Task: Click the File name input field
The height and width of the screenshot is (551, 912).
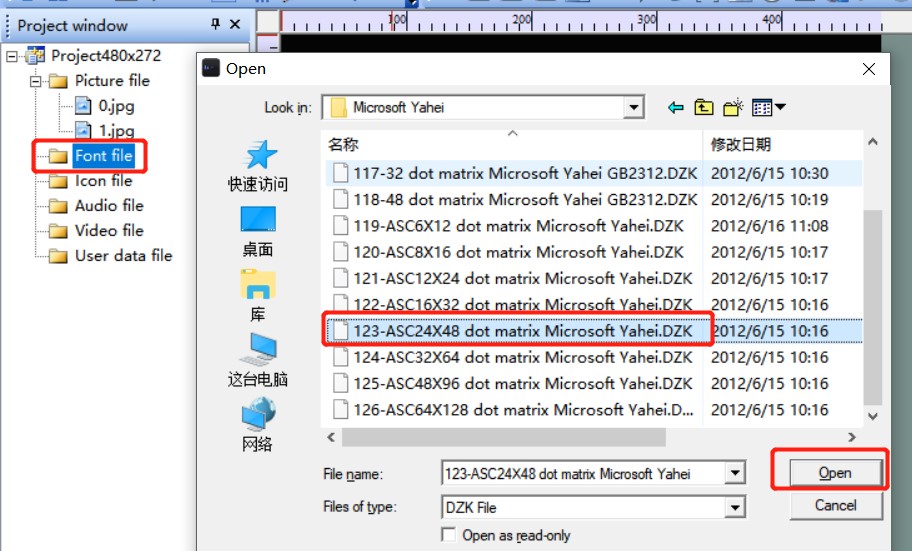Action: pos(583,473)
